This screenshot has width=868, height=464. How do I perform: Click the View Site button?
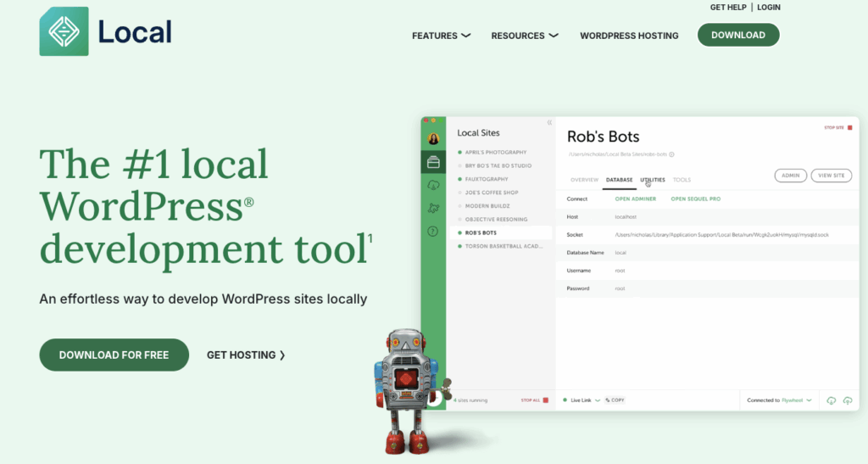(x=831, y=176)
